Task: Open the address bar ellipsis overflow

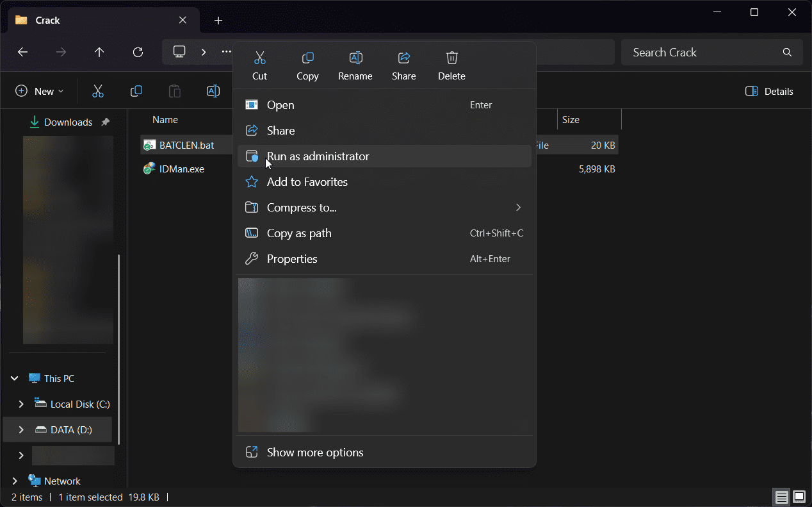Action: click(226, 52)
